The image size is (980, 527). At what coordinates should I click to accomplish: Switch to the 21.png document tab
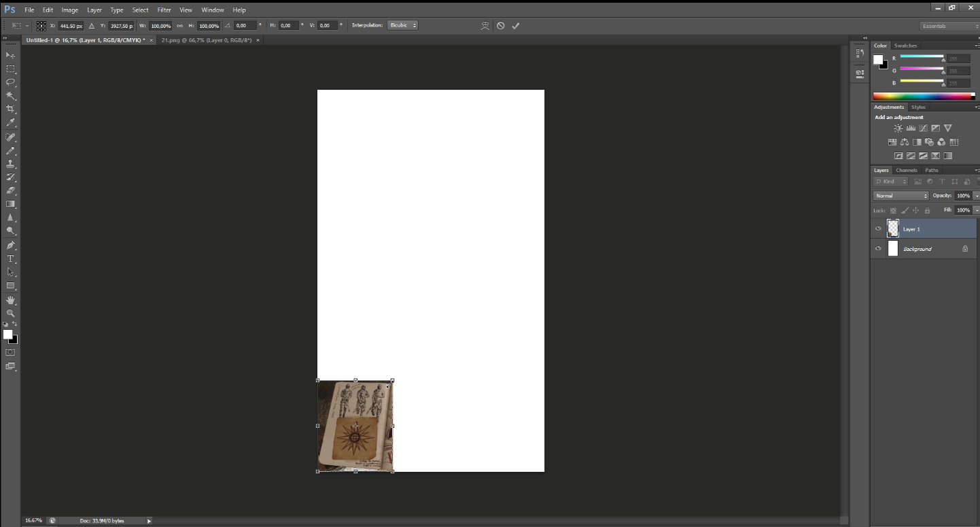[206, 40]
